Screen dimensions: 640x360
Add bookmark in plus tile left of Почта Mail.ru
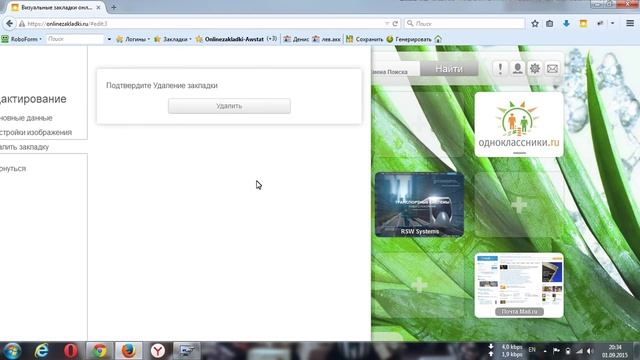pyautogui.click(x=419, y=285)
